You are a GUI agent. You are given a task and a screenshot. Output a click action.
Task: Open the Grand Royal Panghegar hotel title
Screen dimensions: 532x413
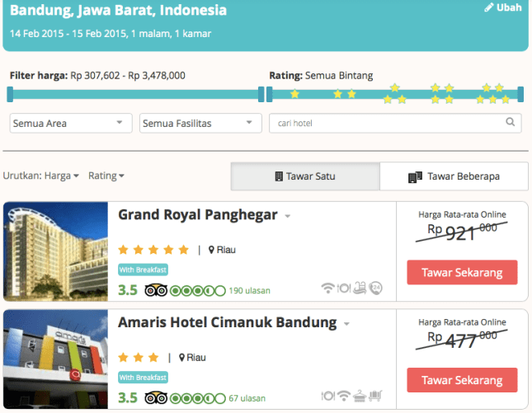click(x=198, y=214)
